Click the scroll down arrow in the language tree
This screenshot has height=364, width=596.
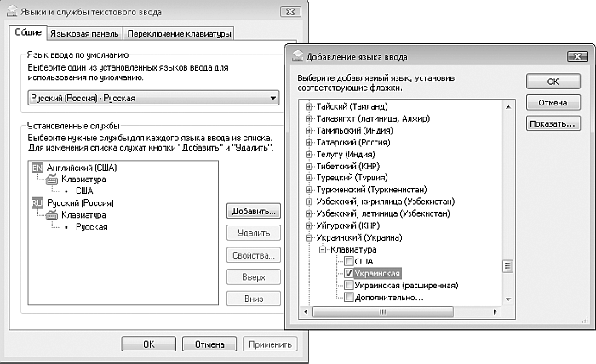click(507, 299)
